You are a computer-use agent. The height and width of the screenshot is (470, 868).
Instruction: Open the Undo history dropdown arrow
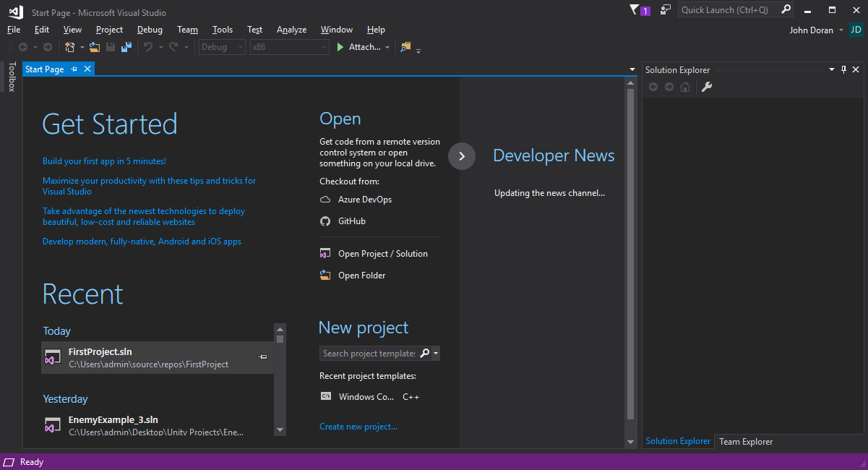pos(160,48)
